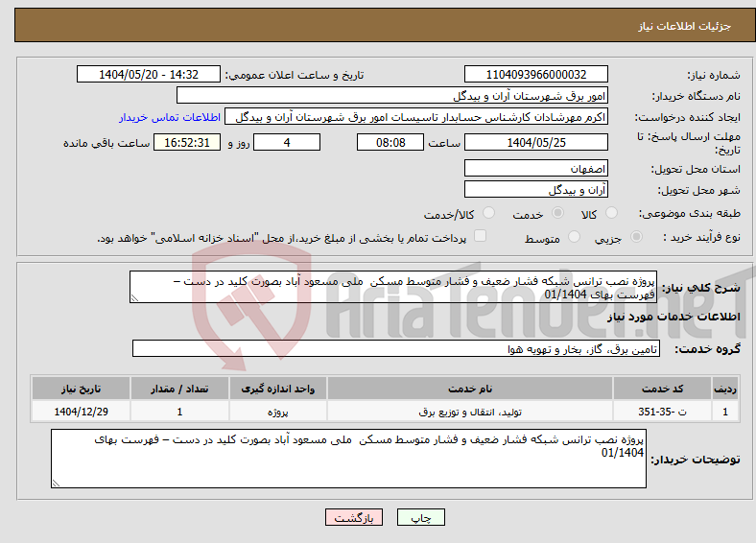Click the quantity cell in تعداد / مقدار column
The width and height of the screenshot is (756, 543).
179,412
